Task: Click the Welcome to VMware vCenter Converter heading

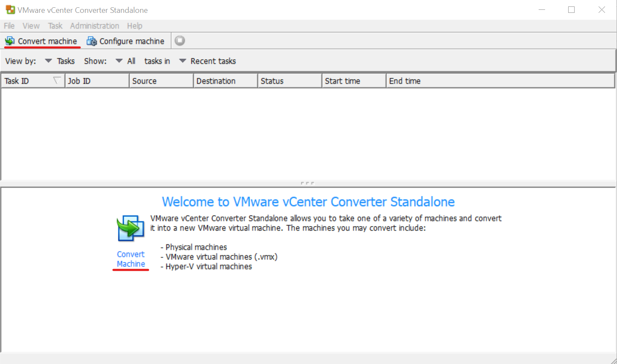Action: pyautogui.click(x=308, y=201)
